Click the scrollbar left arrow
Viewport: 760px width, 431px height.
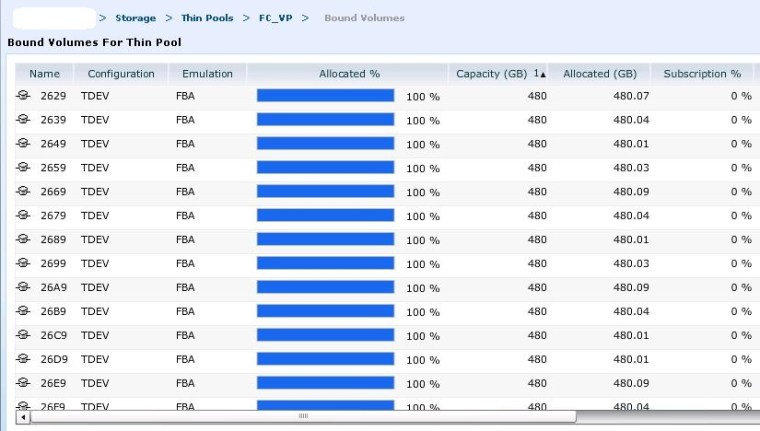pyautogui.click(x=22, y=416)
